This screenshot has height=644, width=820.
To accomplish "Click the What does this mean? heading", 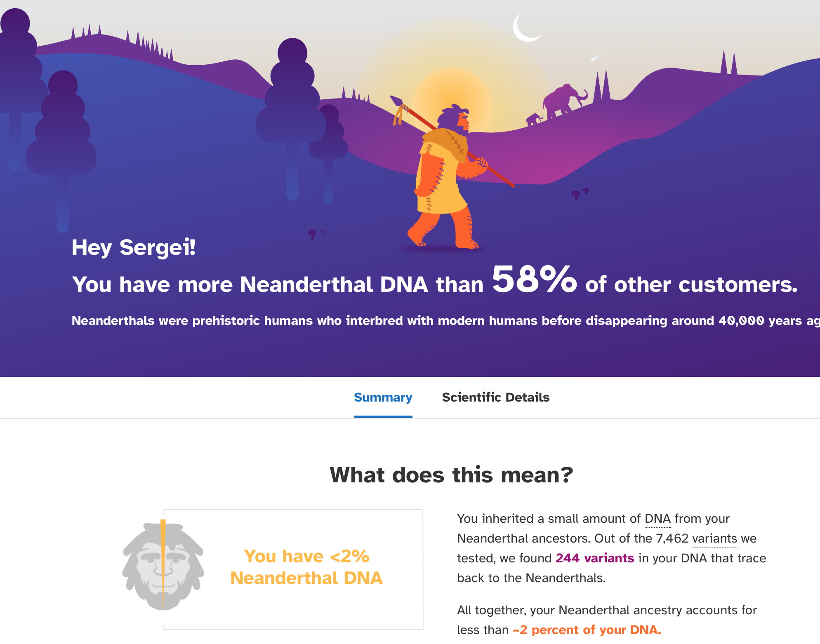I will tap(451, 475).
